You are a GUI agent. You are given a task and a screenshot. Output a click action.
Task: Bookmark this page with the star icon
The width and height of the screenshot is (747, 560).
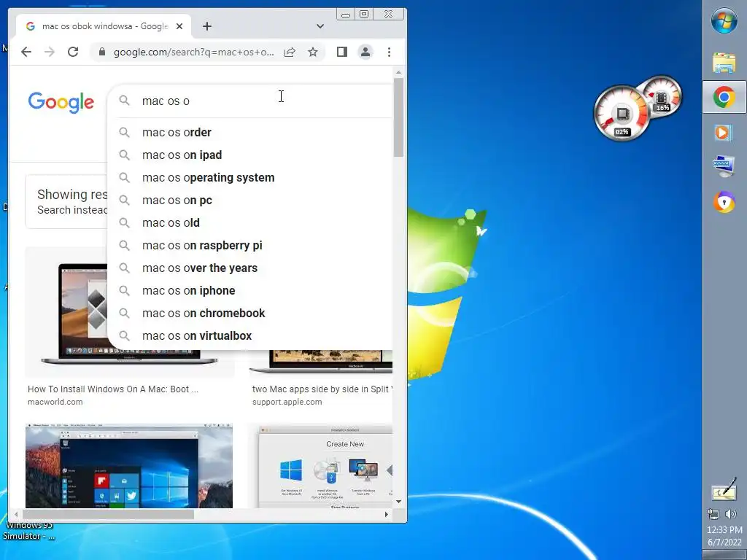pyautogui.click(x=313, y=52)
